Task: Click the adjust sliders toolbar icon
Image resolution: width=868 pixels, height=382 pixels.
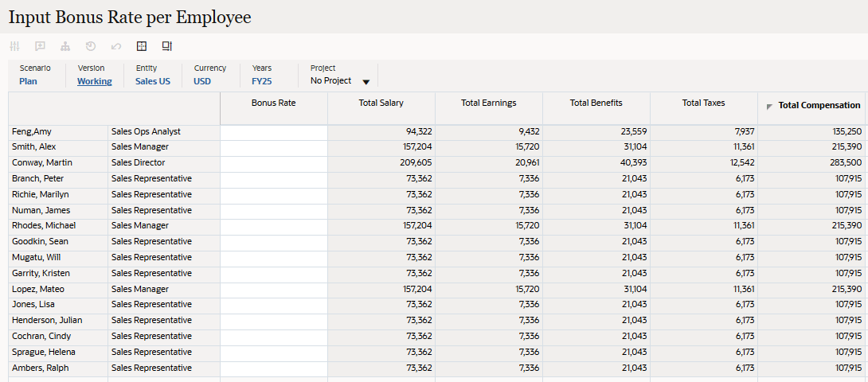Action: point(14,46)
